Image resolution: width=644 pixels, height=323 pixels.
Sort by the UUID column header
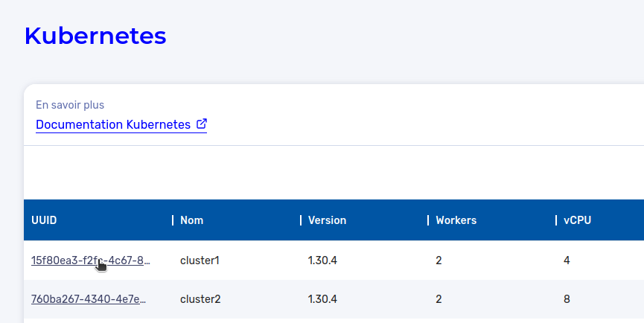(x=44, y=220)
